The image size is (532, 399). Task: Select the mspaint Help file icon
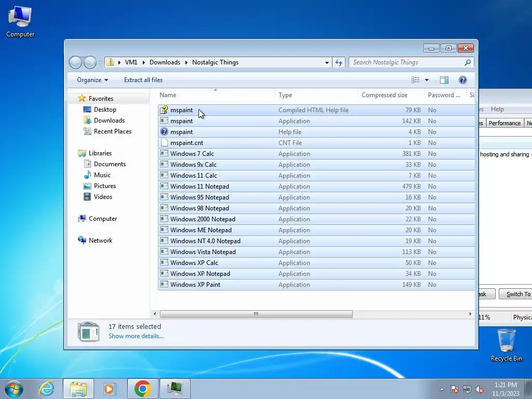[x=164, y=131]
